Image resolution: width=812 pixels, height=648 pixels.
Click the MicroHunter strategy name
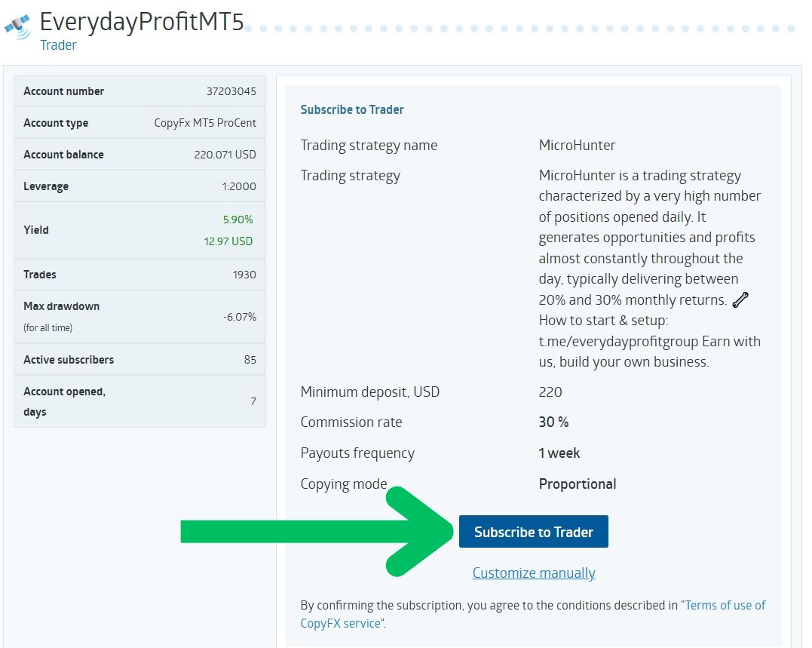click(x=578, y=145)
